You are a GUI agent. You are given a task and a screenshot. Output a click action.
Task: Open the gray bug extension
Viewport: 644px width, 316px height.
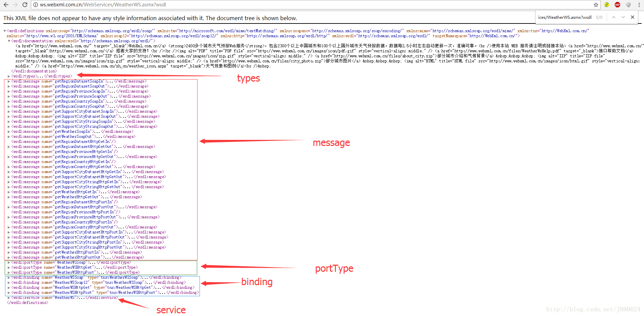pos(628,5)
